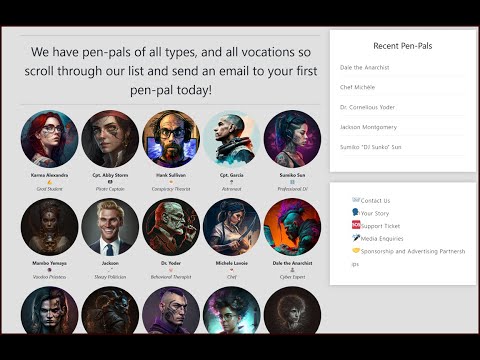The image size is (480, 360).
Task: Go to Contact Us page
Action: pos(375,201)
